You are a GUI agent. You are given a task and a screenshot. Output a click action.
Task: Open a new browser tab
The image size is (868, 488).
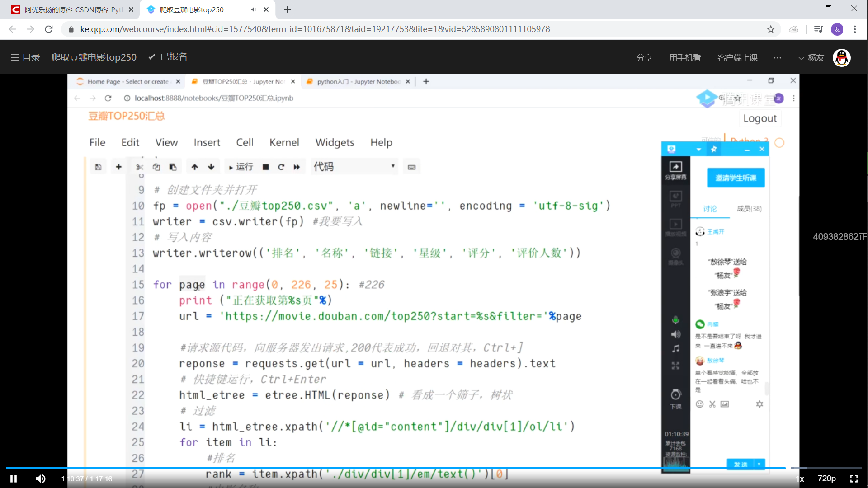288,9
